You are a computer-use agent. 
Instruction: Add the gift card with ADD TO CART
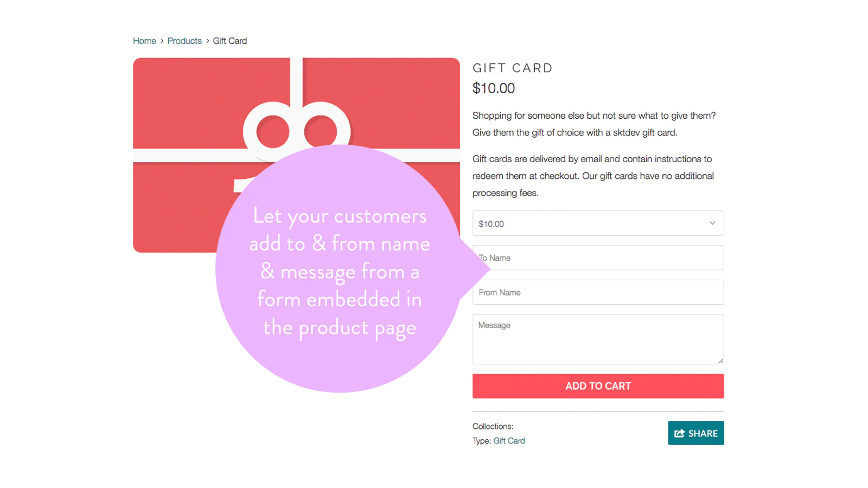(x=598, y=386)
